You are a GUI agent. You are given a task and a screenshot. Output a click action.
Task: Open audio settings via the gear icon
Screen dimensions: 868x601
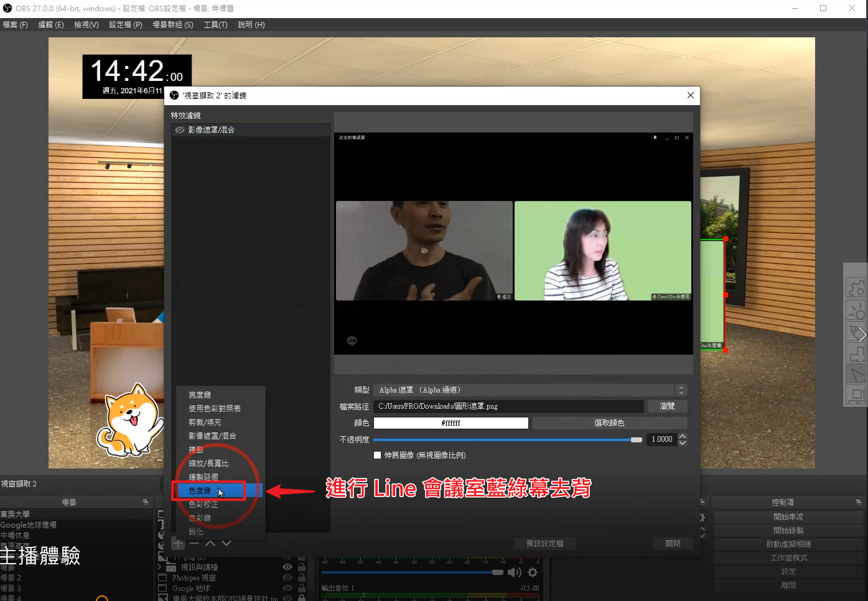533,572
